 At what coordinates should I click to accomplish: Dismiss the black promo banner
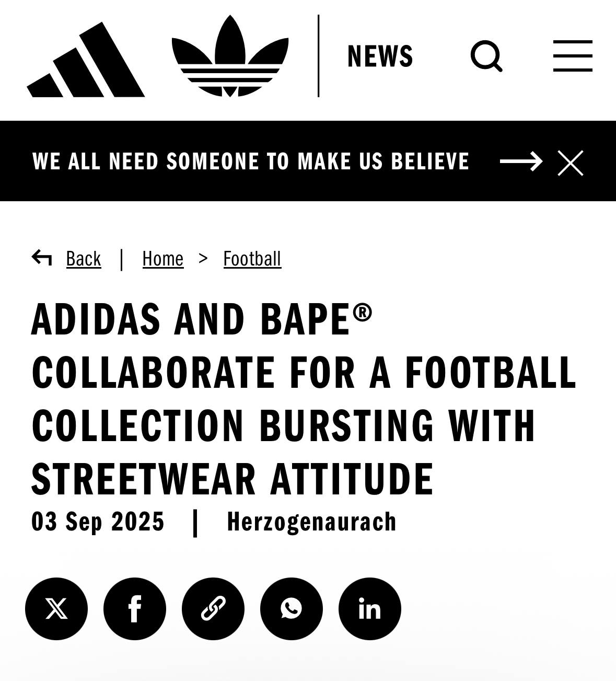tap(571, 163)
